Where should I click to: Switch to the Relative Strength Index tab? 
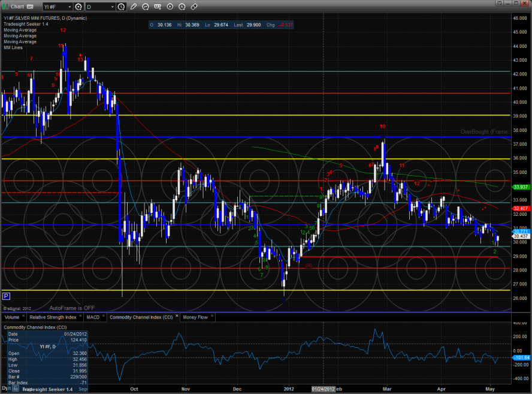(53, 316)
